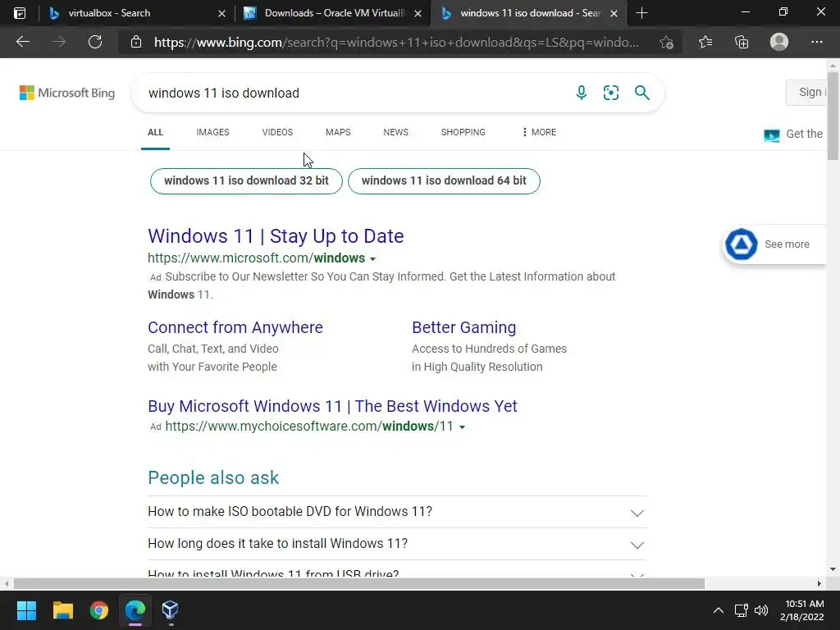
Task: Click the browser address bar URL
Action: coord(396,43)
